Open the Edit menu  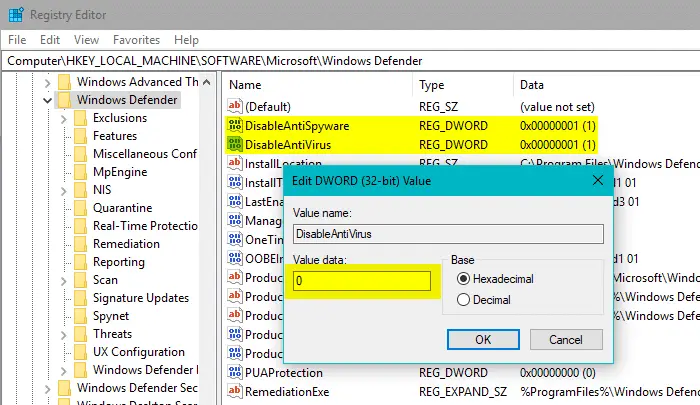(50, 40)
